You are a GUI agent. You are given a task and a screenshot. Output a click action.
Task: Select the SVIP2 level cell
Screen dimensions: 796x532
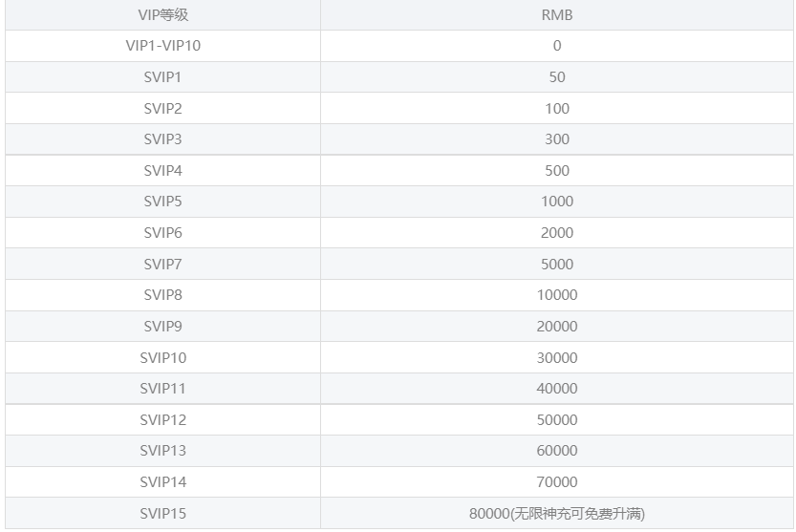[x=162, y=109]
